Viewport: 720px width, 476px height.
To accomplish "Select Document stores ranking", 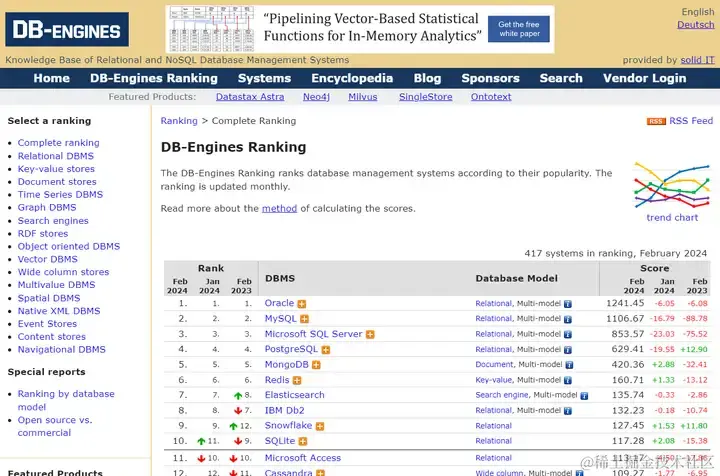I will click(x=57, y=182).
